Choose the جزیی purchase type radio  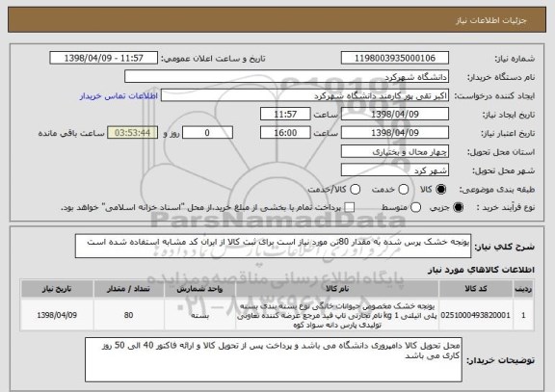point(458,208)
